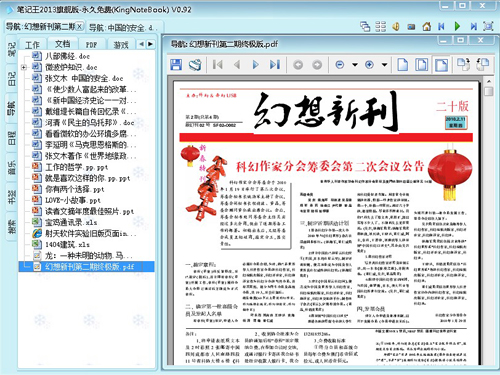Close the 幻想新刊第二期 tab with its X
Viewport: 500px width, 375px height.
pos(80,26)
